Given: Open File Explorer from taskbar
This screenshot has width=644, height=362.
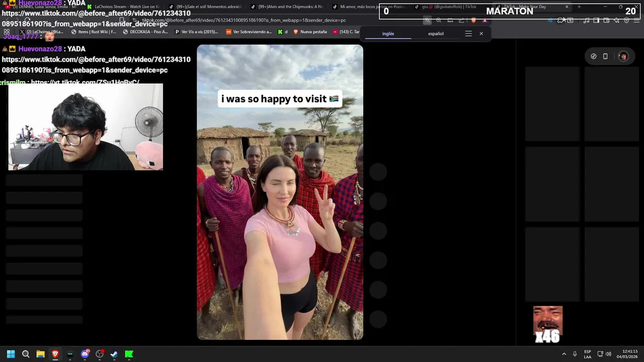Looking at the screenshot, I should (x=40, y=354).
